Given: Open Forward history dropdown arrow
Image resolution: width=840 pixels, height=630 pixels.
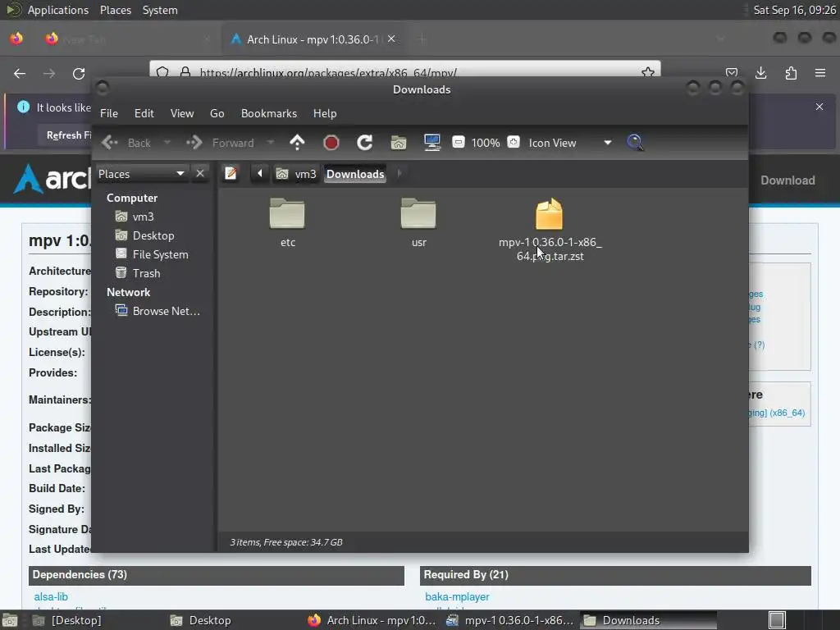Looking at the screenshot, I should (271, 143).
